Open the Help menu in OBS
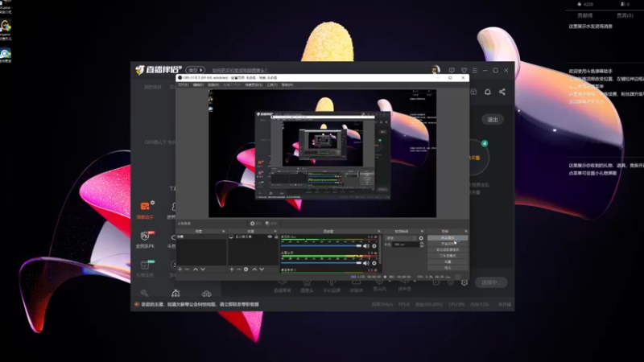644x362 pixels. click(287, 85)
